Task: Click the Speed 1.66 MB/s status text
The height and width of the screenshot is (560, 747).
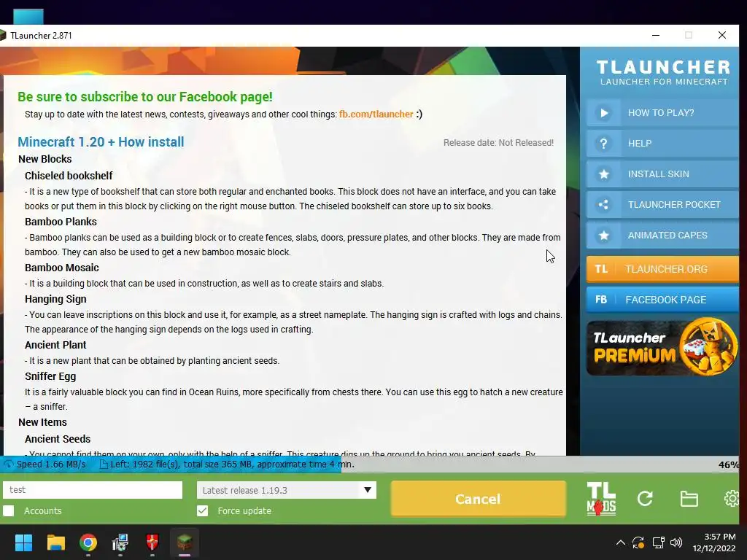Action: click(x=51, y=464)
